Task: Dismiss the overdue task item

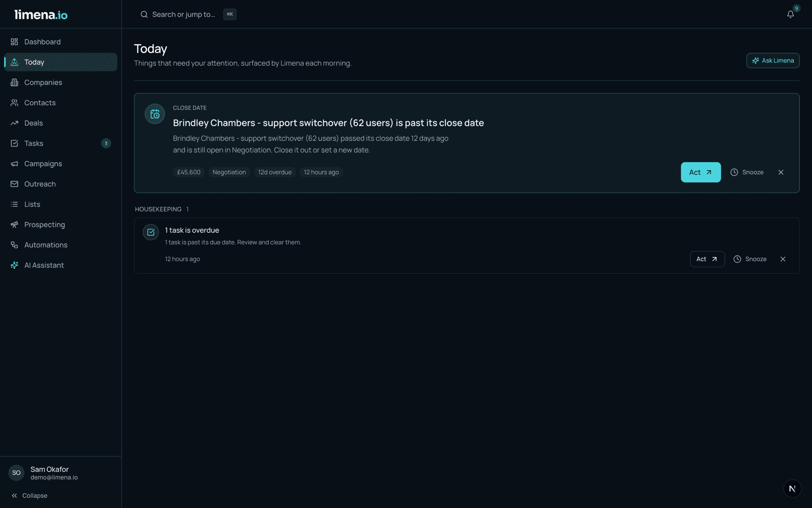Action: click(783, 259)
